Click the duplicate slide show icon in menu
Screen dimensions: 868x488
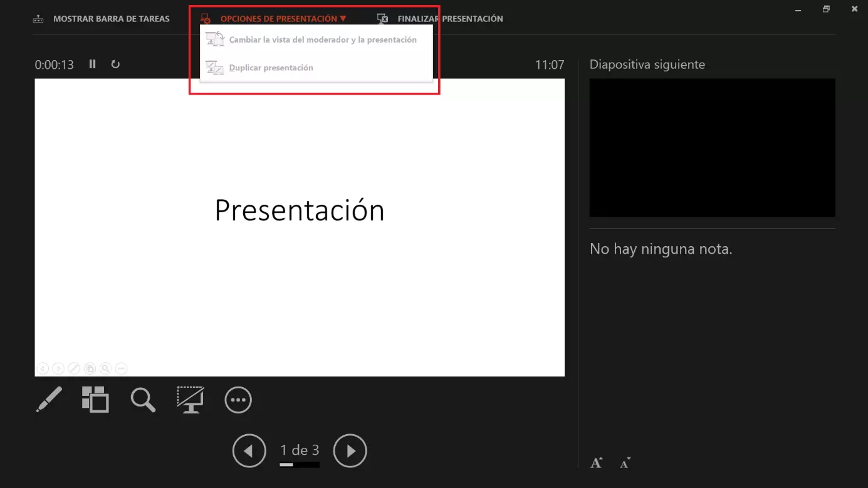point(215,67)
